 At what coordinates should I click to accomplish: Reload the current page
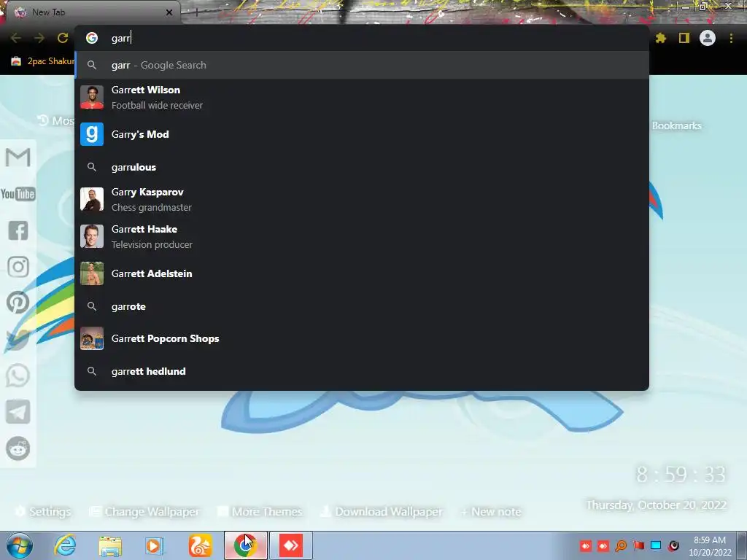[x=63, y=38]
